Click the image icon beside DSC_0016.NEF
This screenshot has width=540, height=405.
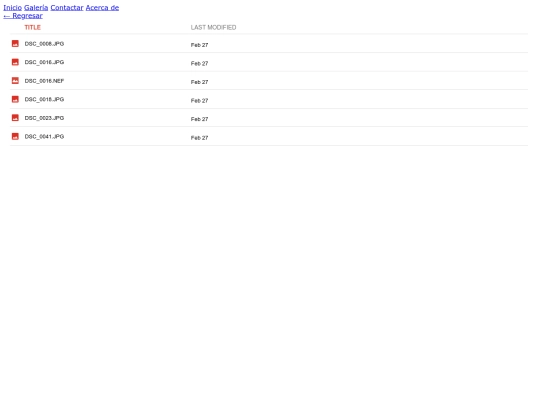(x=15, y=81)
